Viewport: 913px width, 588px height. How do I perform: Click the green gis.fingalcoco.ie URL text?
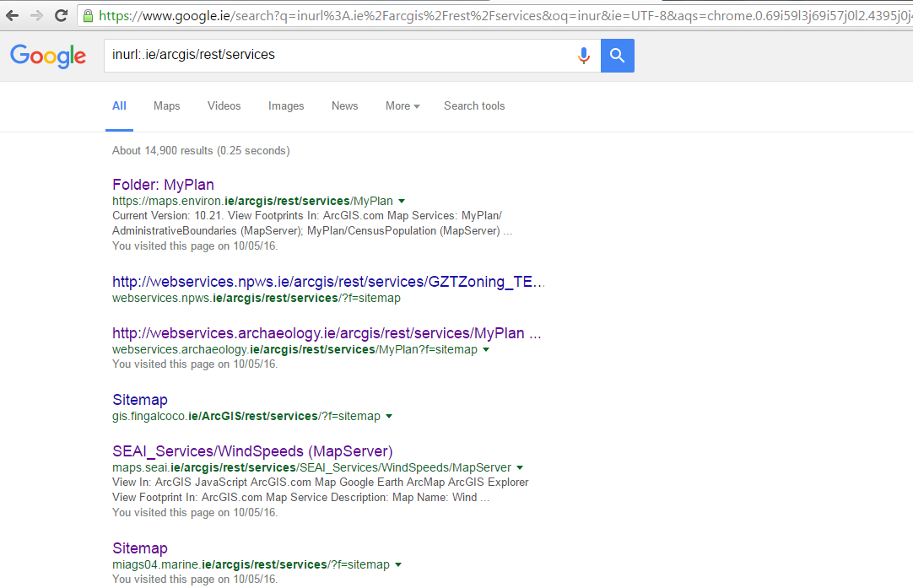246,417
